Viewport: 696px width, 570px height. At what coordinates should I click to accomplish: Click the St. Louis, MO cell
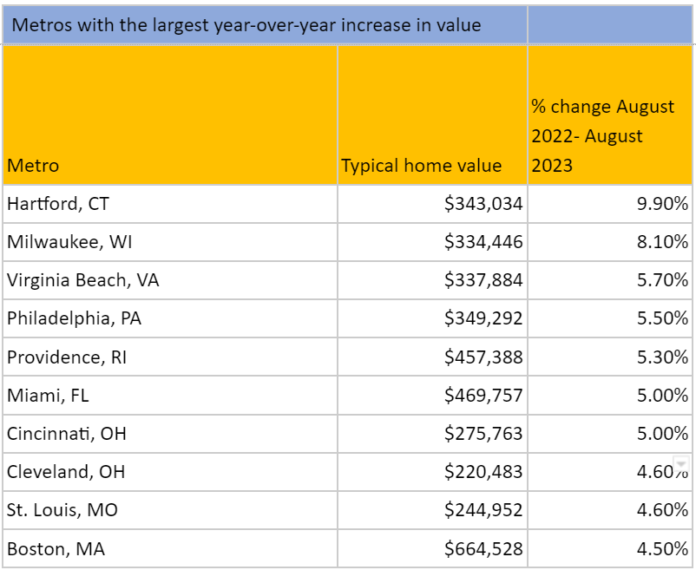[x=62, y=510]
